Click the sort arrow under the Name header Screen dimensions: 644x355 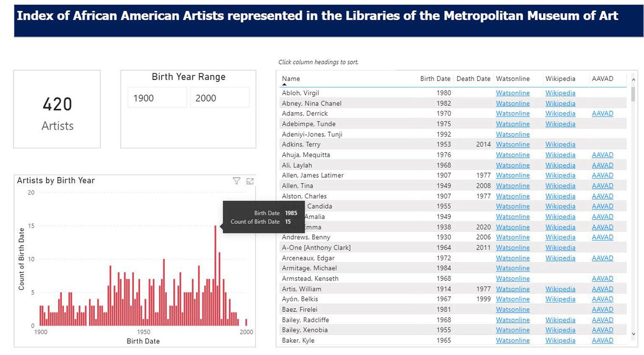[x=285, y=85]
